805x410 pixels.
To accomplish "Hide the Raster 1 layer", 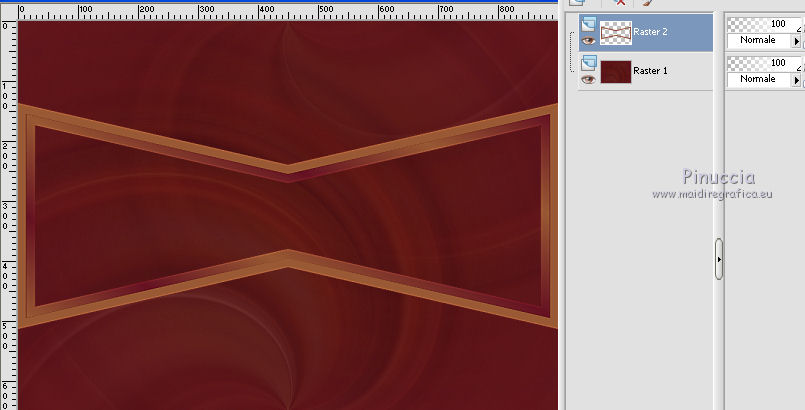I will 588,80.
